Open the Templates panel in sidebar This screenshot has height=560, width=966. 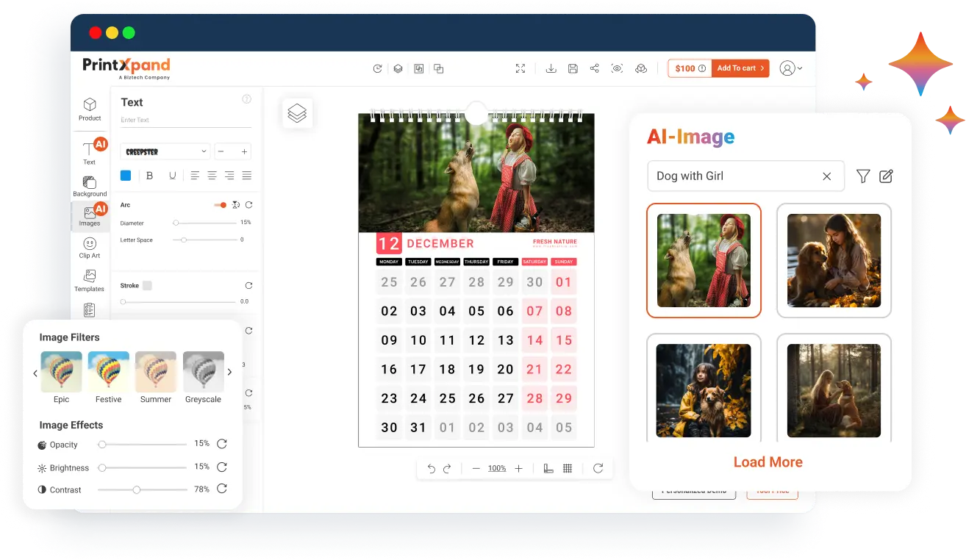(90, 281)
